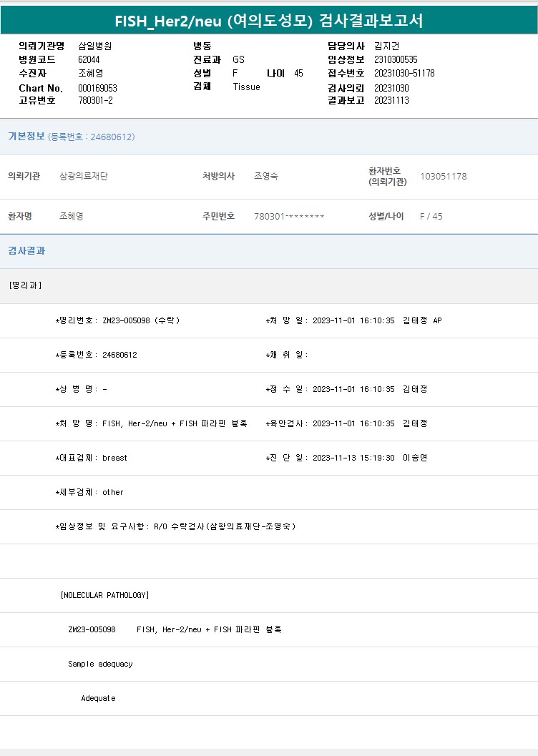Click the Adequate sample adequacy result
Viewport: 538px width, 756px height.
click(x=98, y=698)
